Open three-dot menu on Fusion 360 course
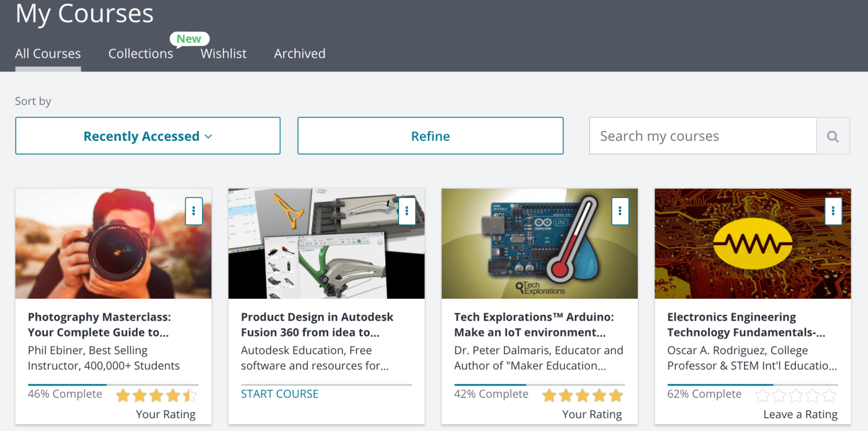This screenshot has height=431, width=868. (x=406, y=211)
